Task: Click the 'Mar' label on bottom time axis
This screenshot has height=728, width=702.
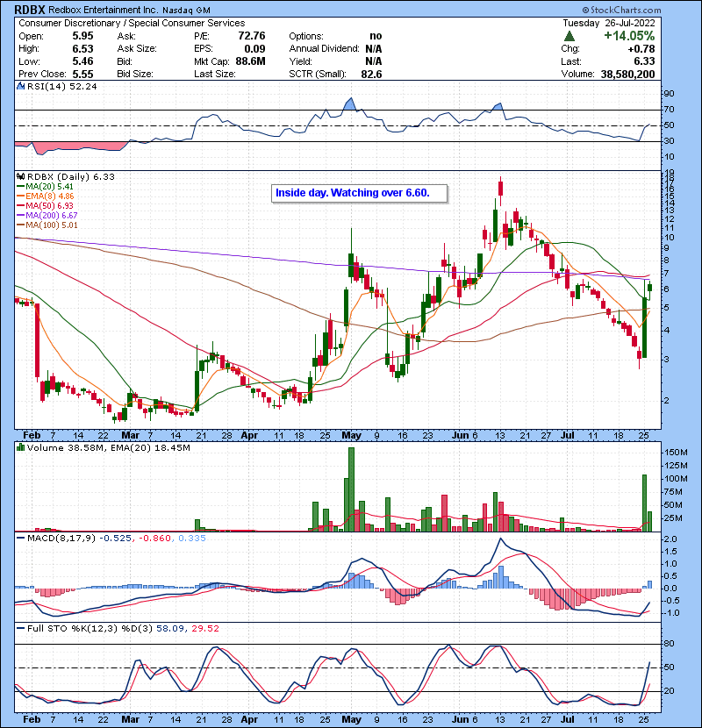Action: [x=130, y=719]
